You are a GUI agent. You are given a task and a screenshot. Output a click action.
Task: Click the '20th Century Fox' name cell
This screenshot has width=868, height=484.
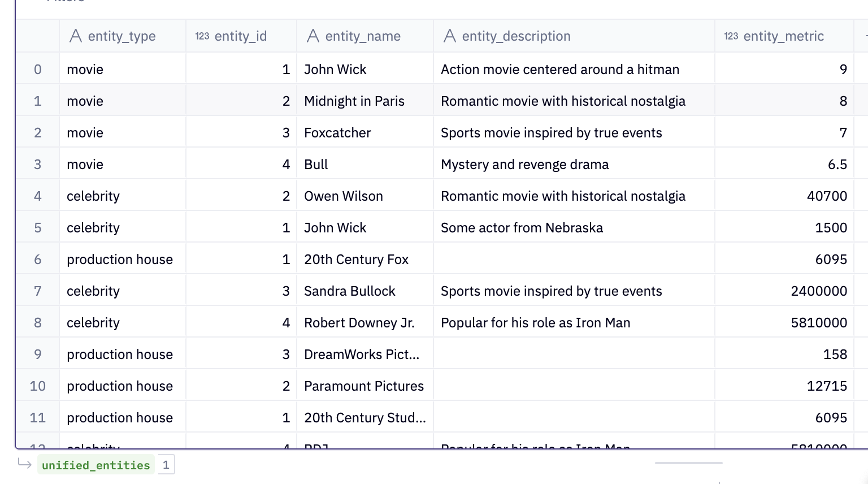pos(365,260)
